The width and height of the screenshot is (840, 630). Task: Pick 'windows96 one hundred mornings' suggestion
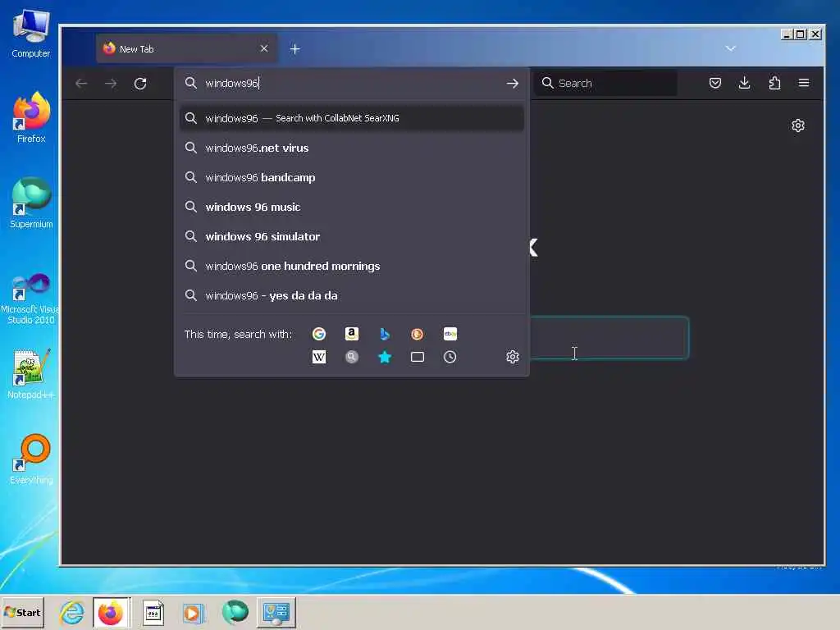click(351, 266)
